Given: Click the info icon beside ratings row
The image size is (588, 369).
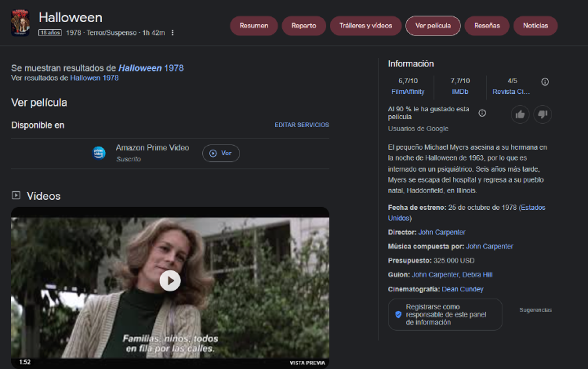Looking at the screenshot, I should click(x=545, y=81).
